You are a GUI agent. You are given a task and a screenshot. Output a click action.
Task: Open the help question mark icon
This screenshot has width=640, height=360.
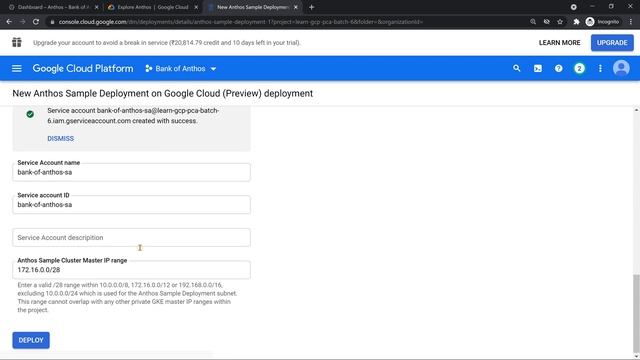click(558, 69)
